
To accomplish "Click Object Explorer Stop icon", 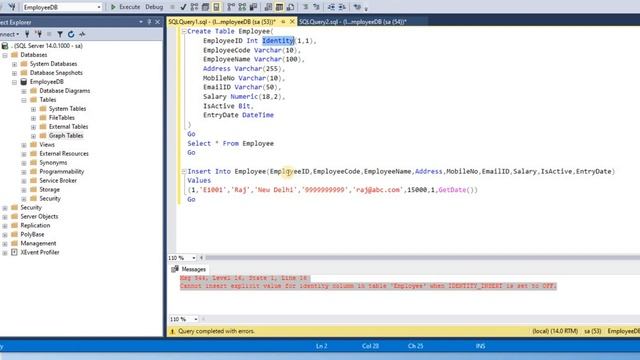I will tap(49, 34).
